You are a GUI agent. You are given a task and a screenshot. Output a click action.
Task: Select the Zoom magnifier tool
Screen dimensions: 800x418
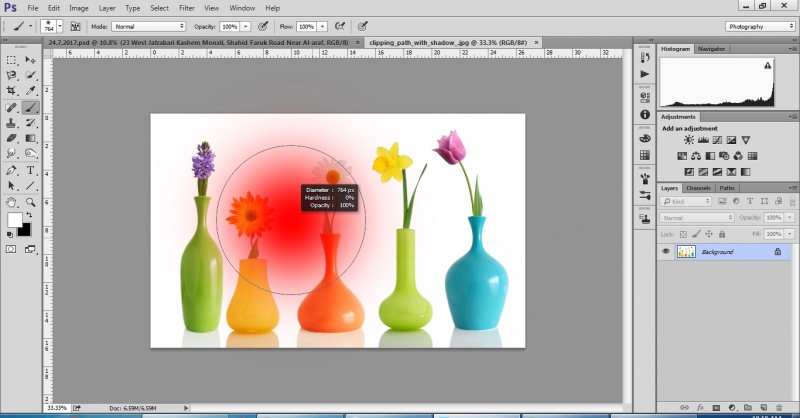30,200
